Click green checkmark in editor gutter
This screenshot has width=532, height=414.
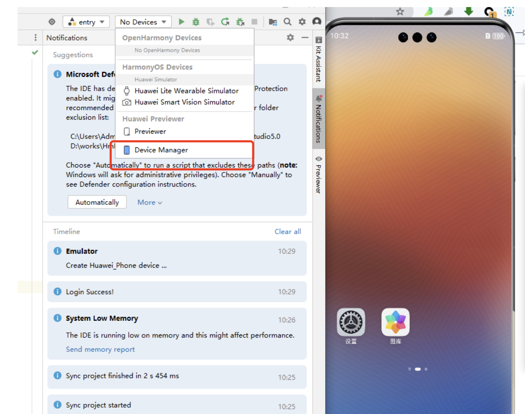(x=35, y=53)
